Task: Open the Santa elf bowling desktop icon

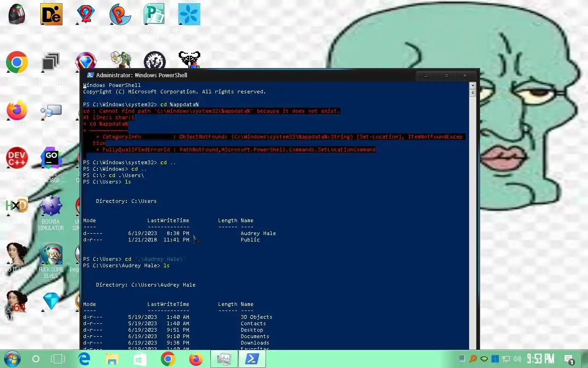Action: click(51, 254)
